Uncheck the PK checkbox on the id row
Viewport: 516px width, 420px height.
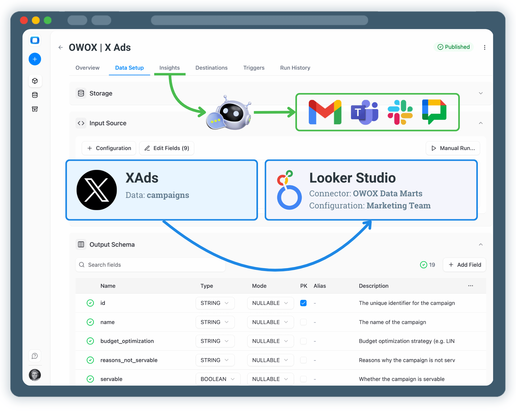point(303,303)
